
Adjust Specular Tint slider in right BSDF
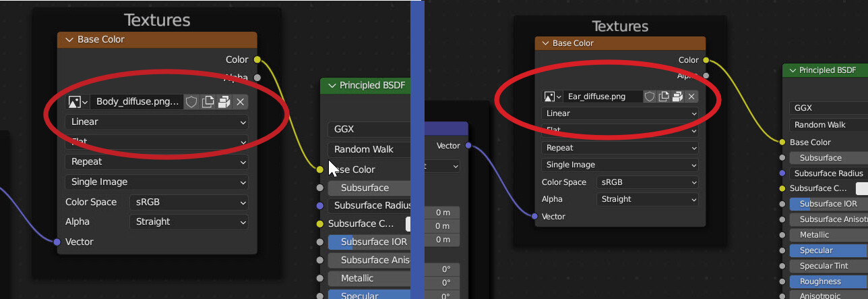click(x=829, y=266)
